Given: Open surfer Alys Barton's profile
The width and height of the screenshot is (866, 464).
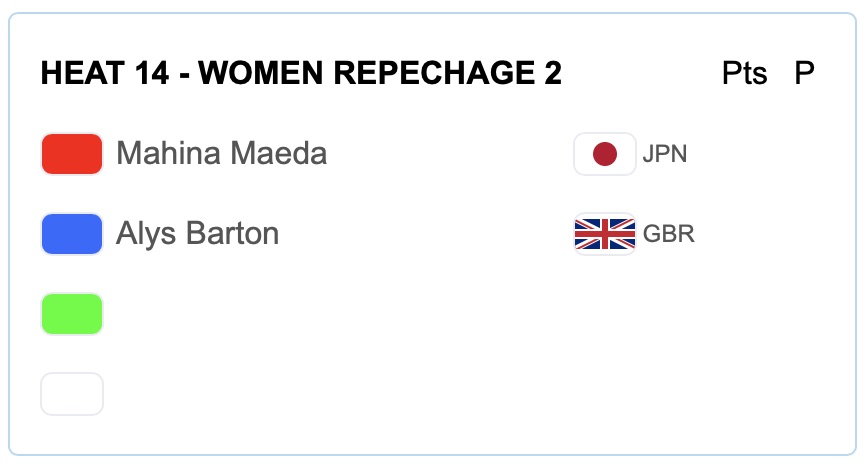Looking at the screenshot, I should (197, 234).
